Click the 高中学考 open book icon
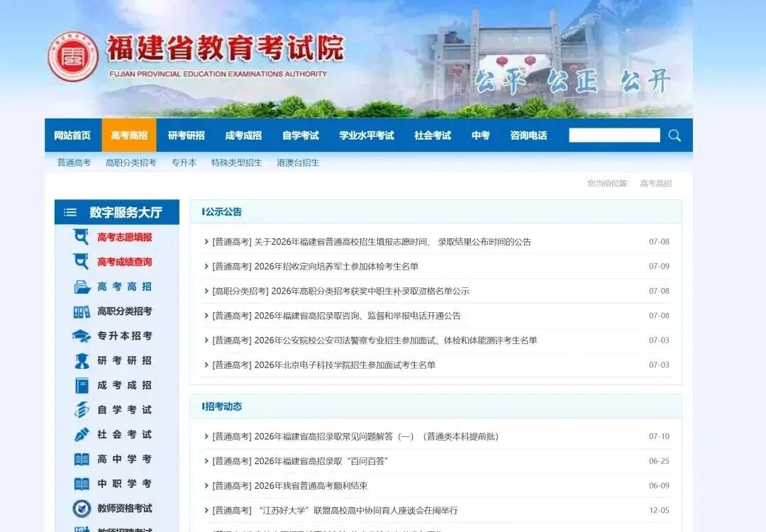 point(82,459)
